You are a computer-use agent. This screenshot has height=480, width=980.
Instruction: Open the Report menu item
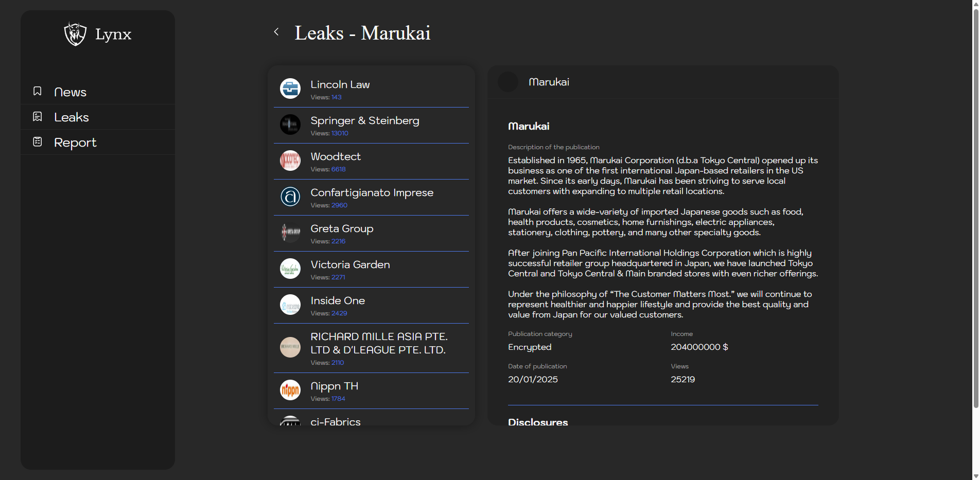[75, 143]
